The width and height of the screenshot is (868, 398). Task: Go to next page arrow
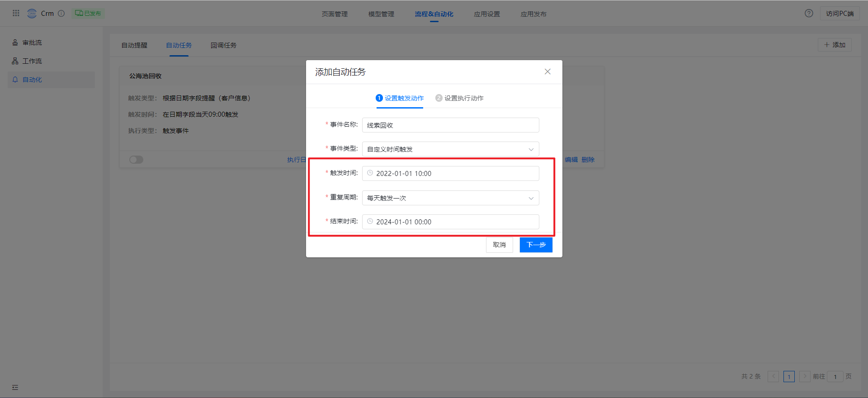(x=805, y=376)
